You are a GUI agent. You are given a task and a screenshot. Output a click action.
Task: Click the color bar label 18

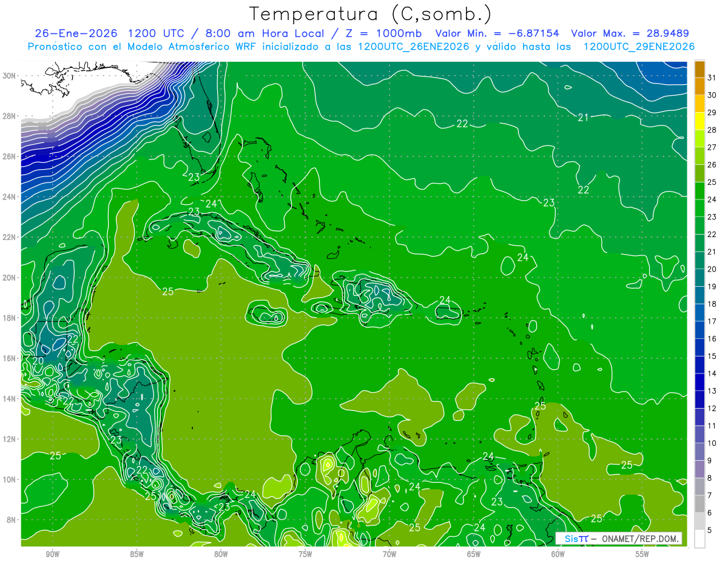(x=712, y=304)
